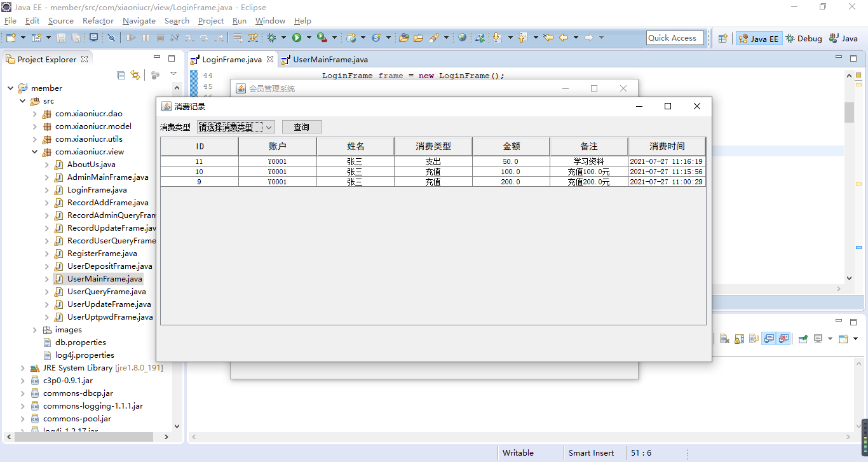Image resolution: width=868 pixels, height=462 pixels.
Task: Open the Navigate menu
Action: point(139,21)
